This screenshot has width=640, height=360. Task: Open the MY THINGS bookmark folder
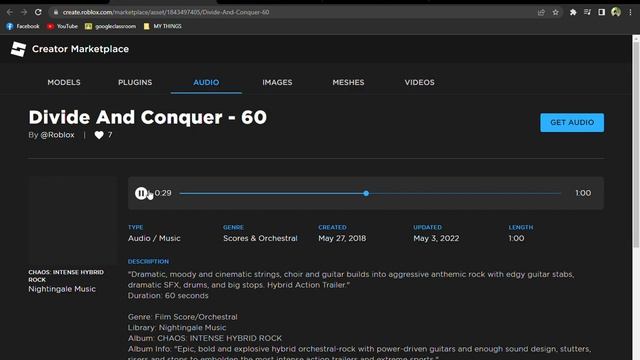click(x=162, y=26)
